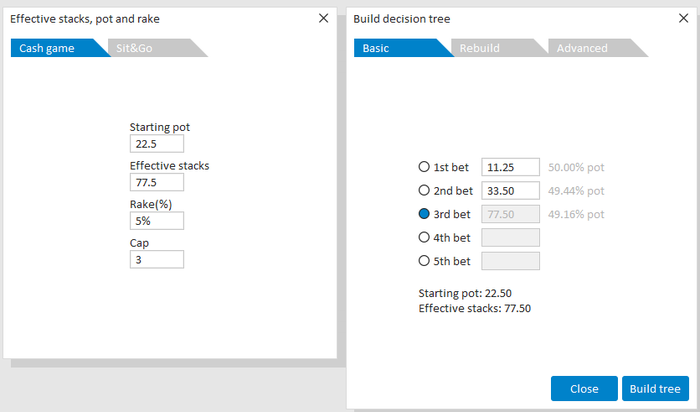Select the 2nd bet radio button
700x412 pixels.
[424, 190]
